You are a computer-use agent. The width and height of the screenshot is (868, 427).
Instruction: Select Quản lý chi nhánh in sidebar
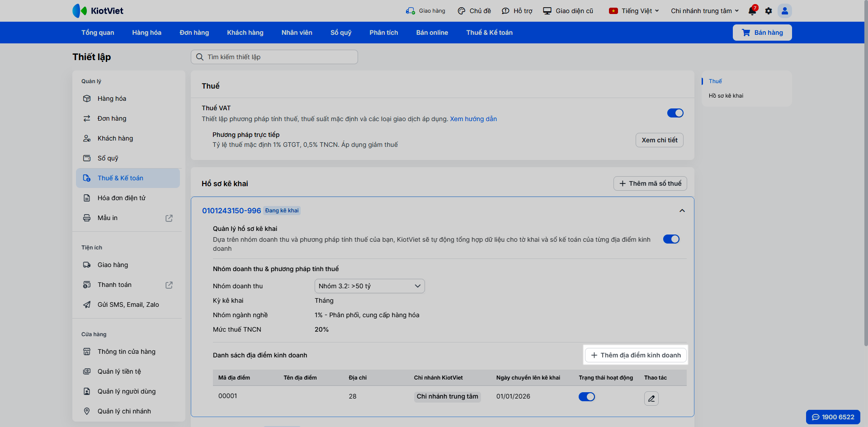tap(128, 411)
